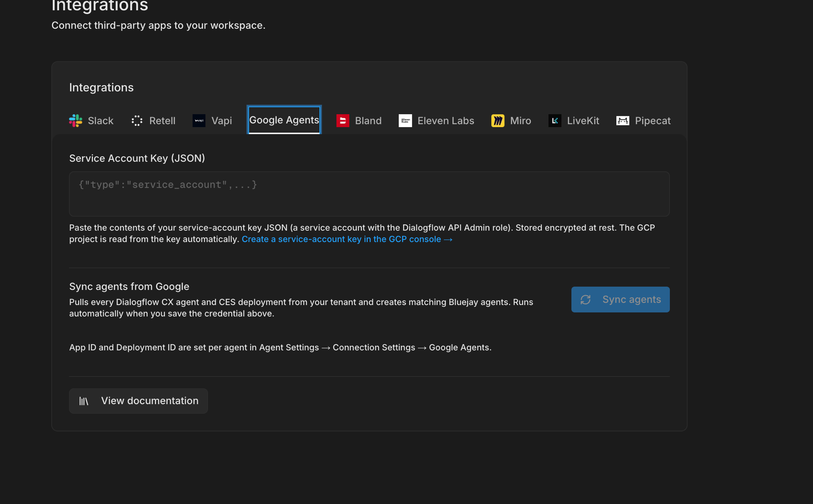The image size is (813, 504).
Task: Click 'Connect third-party apps to your workspace.' text
Action: coord(158,25)
